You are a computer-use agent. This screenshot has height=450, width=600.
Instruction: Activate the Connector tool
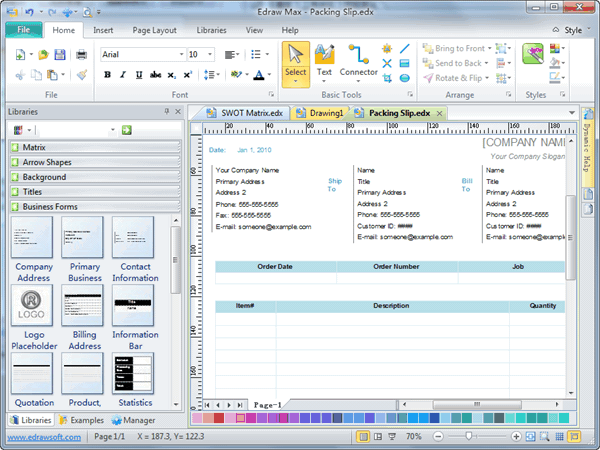pyautogui.click(x=358, y=60)
